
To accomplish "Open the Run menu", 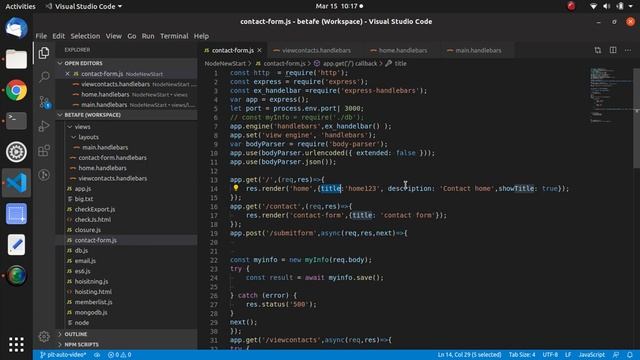I will coord(148,36).
